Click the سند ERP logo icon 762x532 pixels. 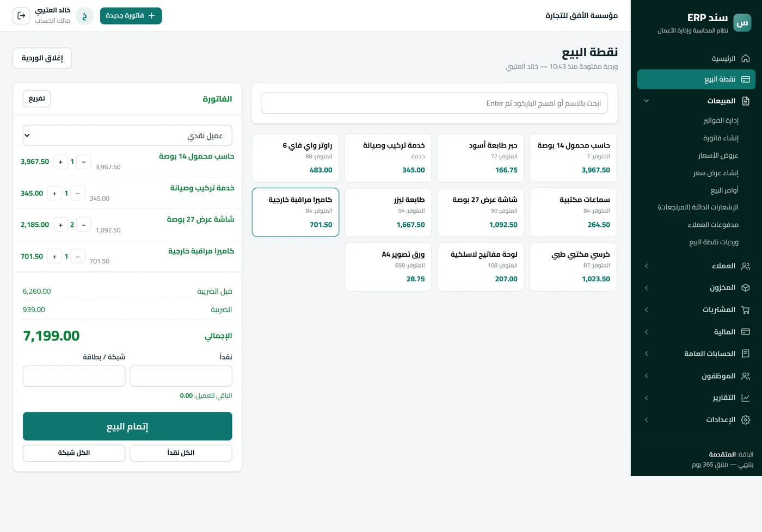click(742, 23)
